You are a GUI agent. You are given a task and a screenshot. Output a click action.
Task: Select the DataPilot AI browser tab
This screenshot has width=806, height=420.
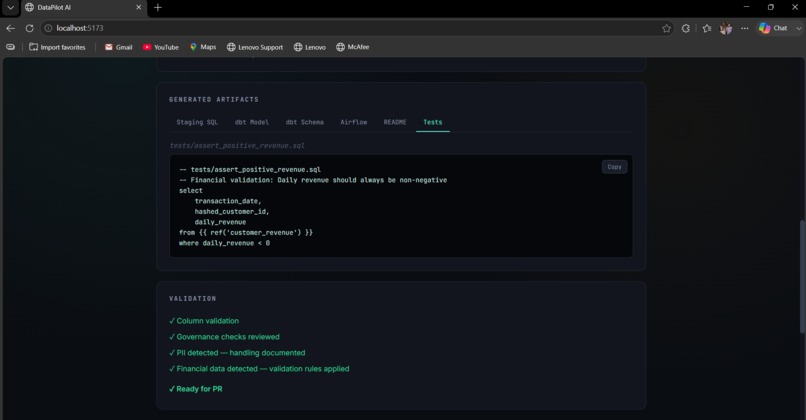click(x=83, y=7)
